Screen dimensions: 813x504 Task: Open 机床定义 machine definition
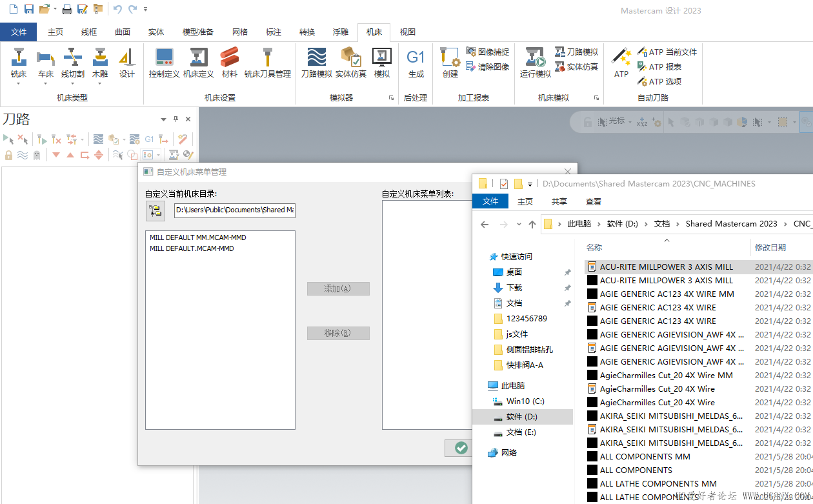(x=199, y=63)
